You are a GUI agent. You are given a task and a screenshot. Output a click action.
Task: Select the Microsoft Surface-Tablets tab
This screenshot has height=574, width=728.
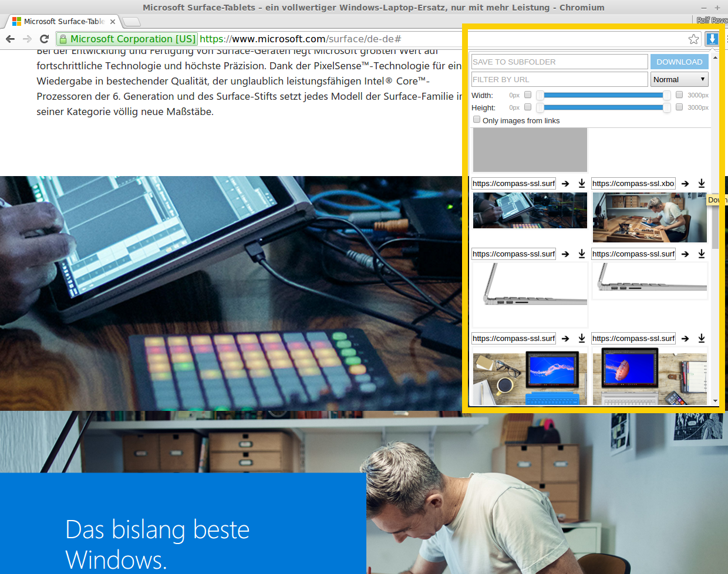click(x=63, y=22)
